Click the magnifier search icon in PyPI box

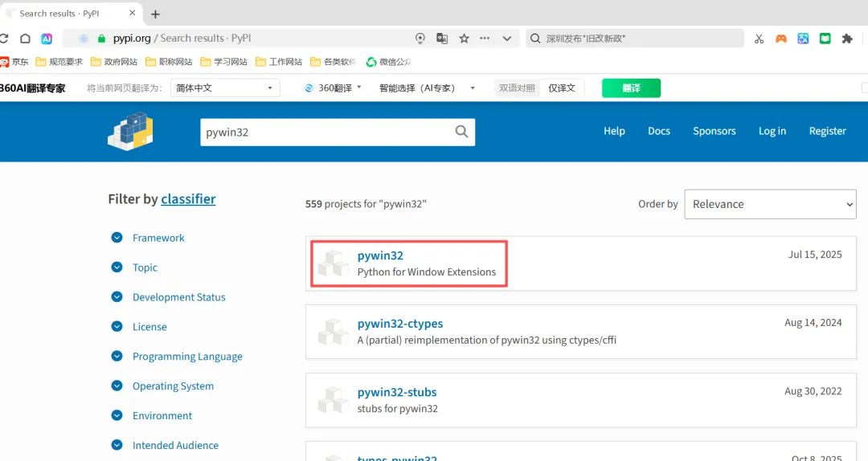point(461,132)
